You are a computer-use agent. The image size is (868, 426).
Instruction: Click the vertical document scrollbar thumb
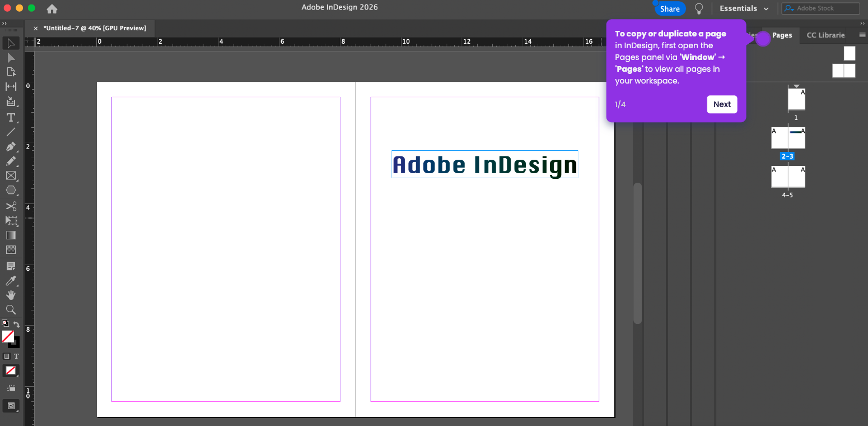[637, 253]
